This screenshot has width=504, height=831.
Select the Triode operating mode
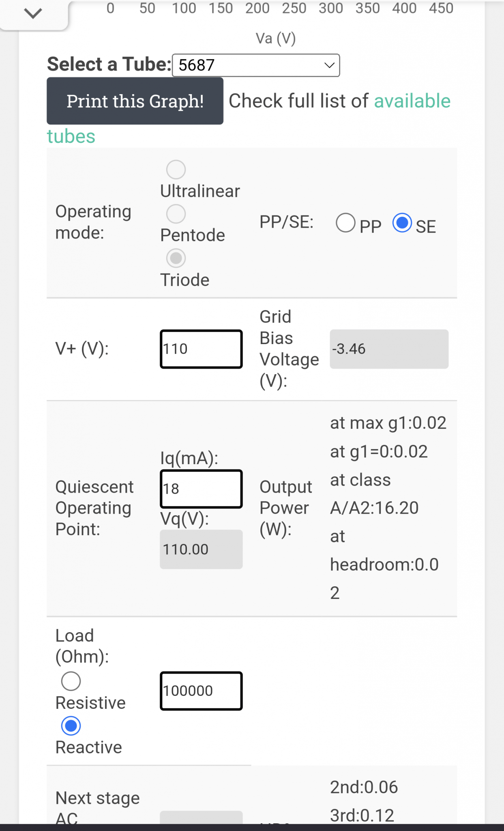tap(176, 258)
